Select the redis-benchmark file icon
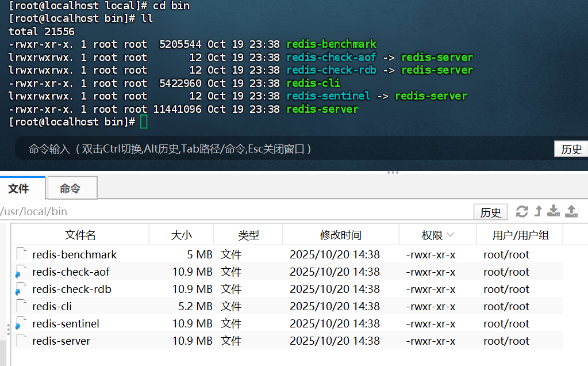This screenshot has height=366, width=588. pyautogui.click(x=21, y=254)
